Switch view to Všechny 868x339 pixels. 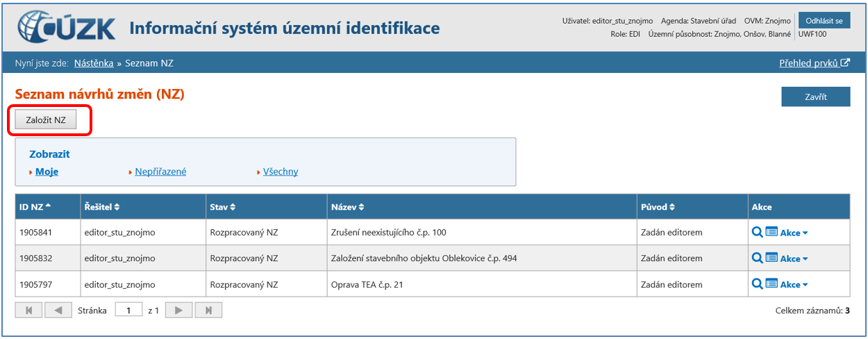coord(281,172)
